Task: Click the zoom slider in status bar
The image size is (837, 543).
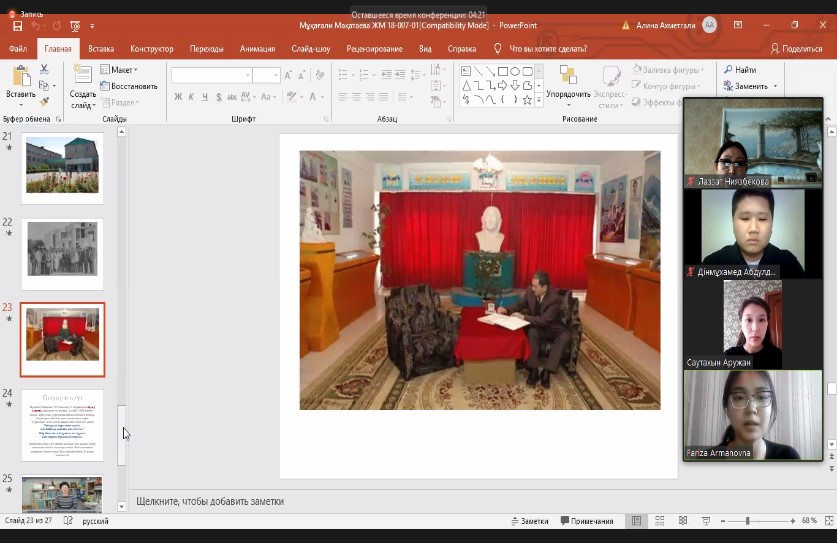Action: tap(747, 521)
